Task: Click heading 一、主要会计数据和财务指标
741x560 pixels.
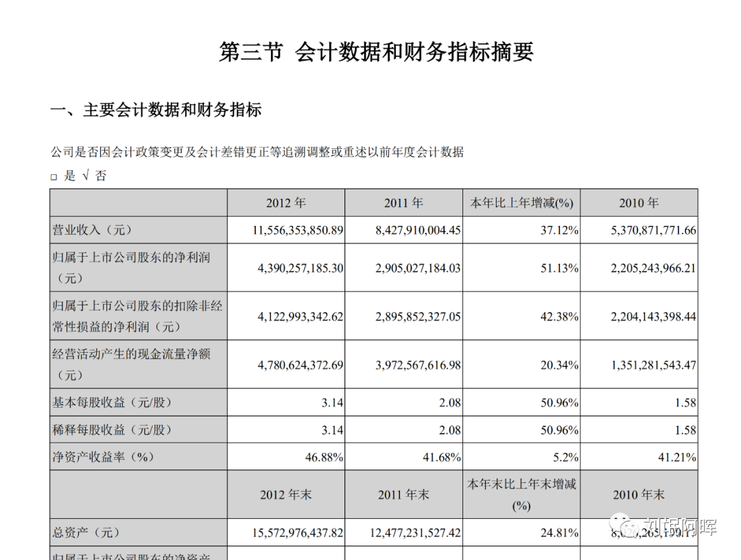Action: [156, 110]
